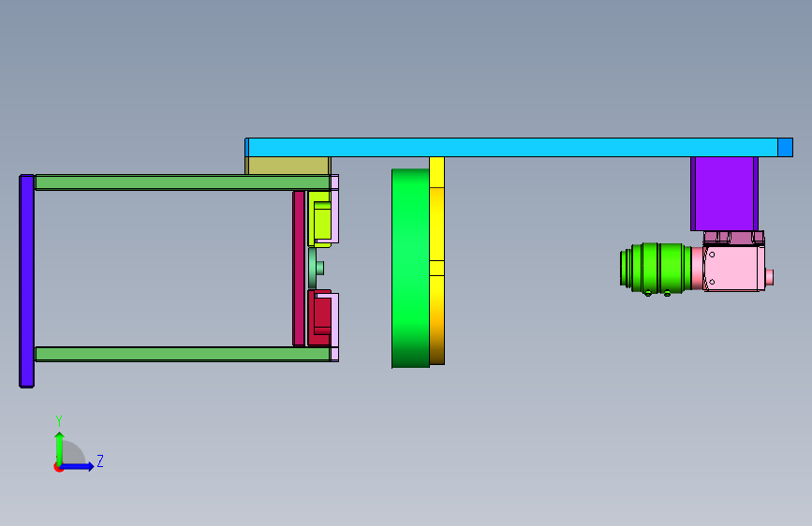Select the blue end cap on cyan plate
This screenshot has height=526, width=812.
(785, 148)
